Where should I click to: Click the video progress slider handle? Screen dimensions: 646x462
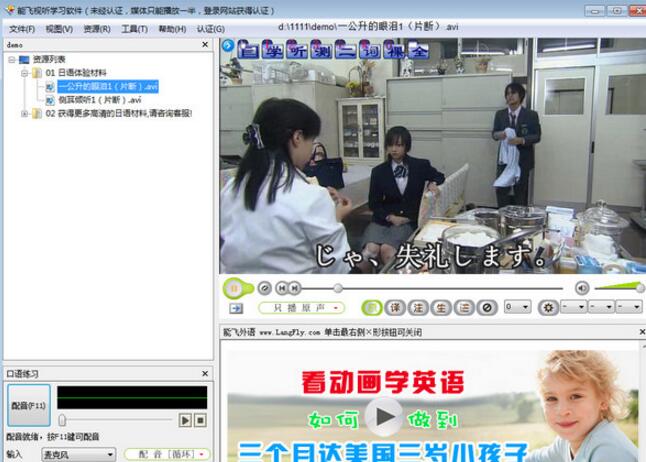338,288
